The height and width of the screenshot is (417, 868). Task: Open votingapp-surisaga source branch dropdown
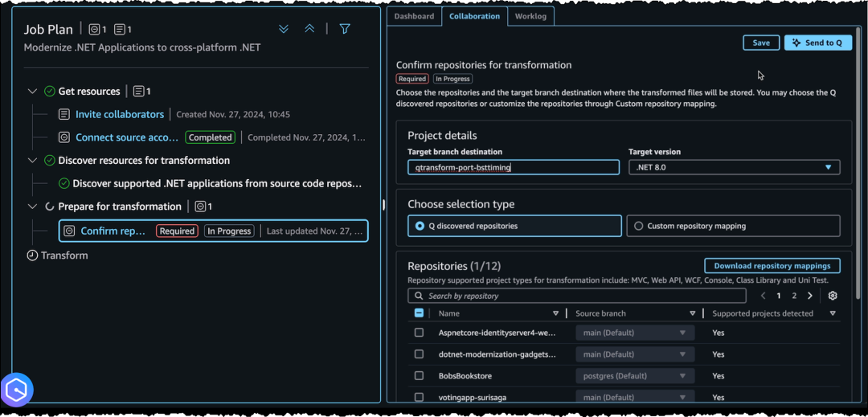(x=635, y=397)
